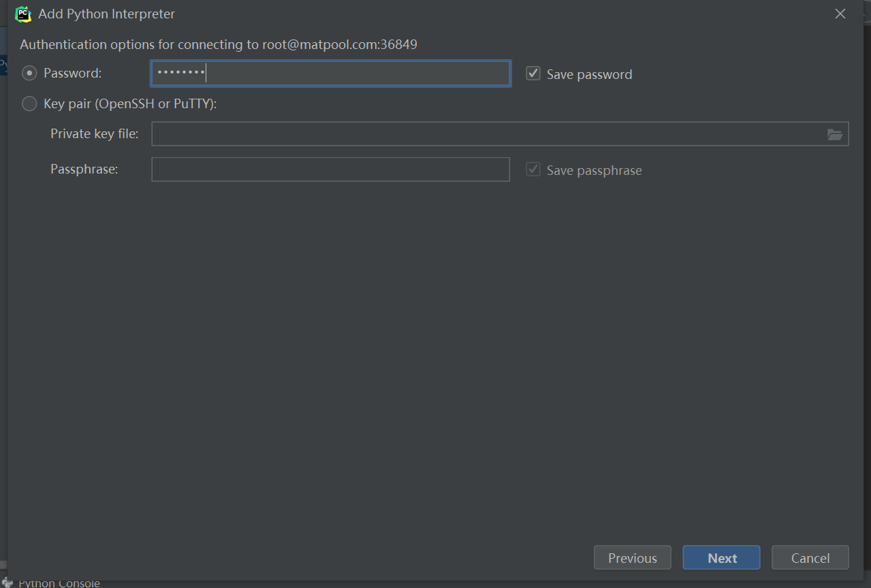
Task: Place cursor in the Password input field
Action: pos(330,73)
